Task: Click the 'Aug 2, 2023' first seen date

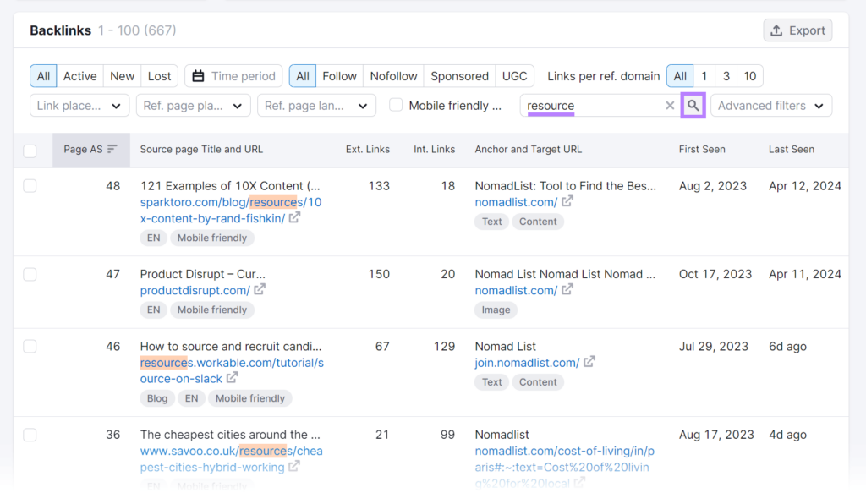Action: tap(712, 186)
